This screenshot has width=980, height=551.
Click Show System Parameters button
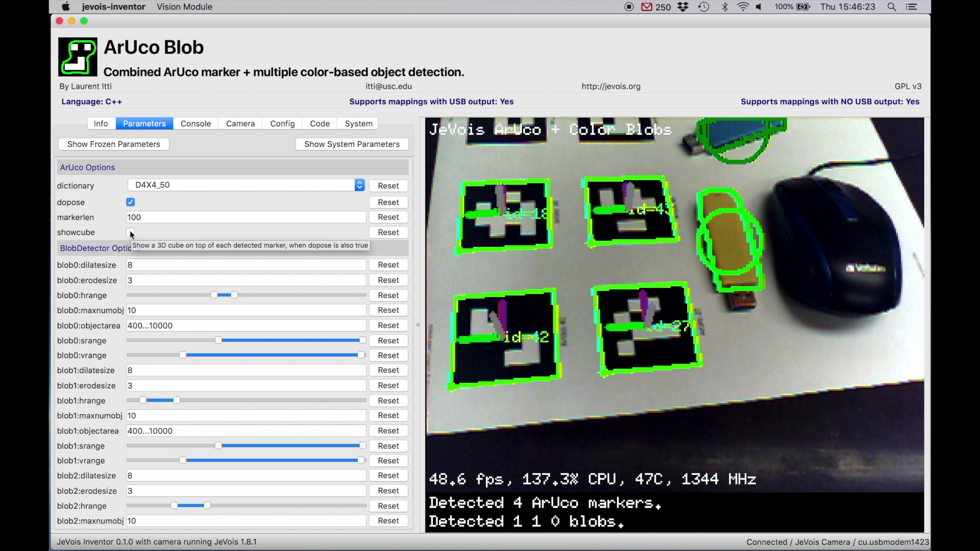(x=352, y=144)
